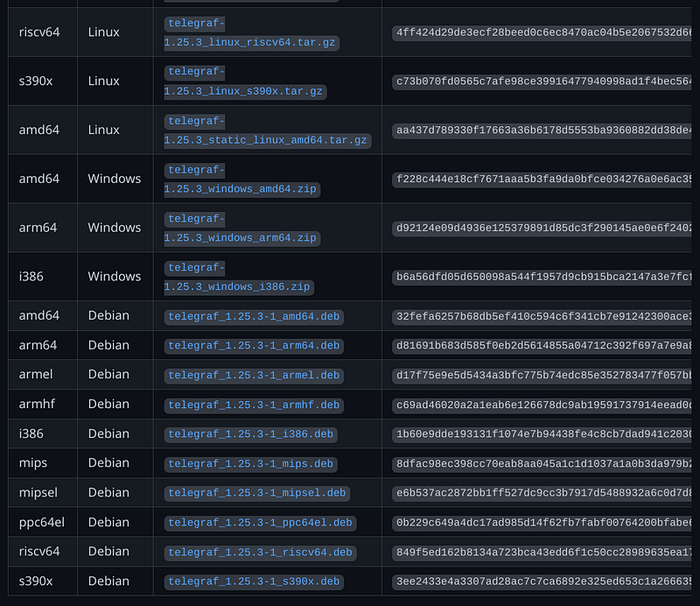The image size is (700, 606).
Task: Download telegraf-1.25.3_static_linux_amd64.tar.gz
Action: (267, 130)
